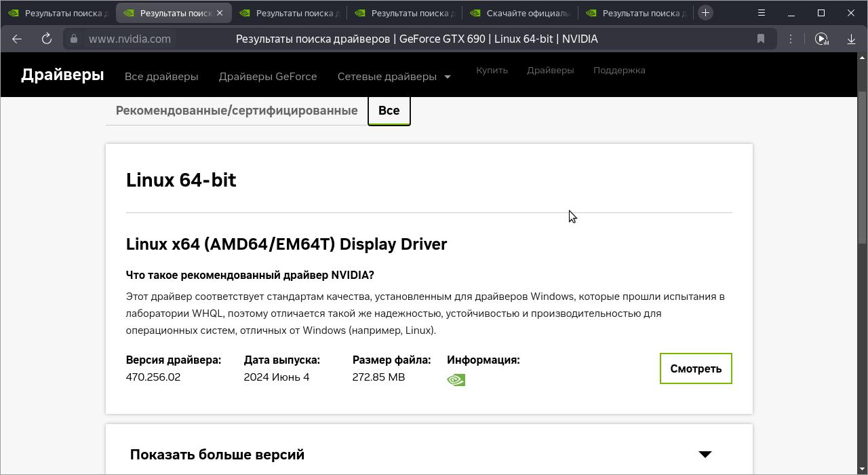Click the Linux 64-bit heading

pos(181,180)
